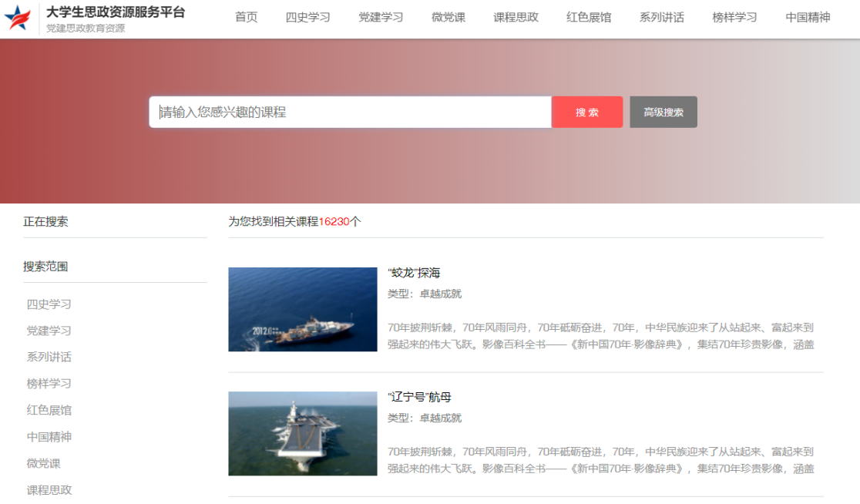Open the 首页 navigation tab

pos(246,17)
